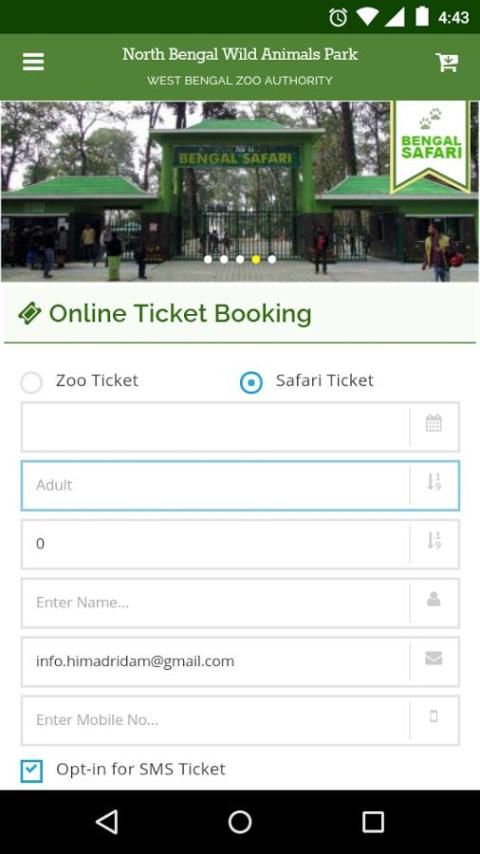The width and height of the screenshot is (480, 854).
Task: Uncheck Opt-in for SMS Ticket checkbox
Action: [32, 771]
